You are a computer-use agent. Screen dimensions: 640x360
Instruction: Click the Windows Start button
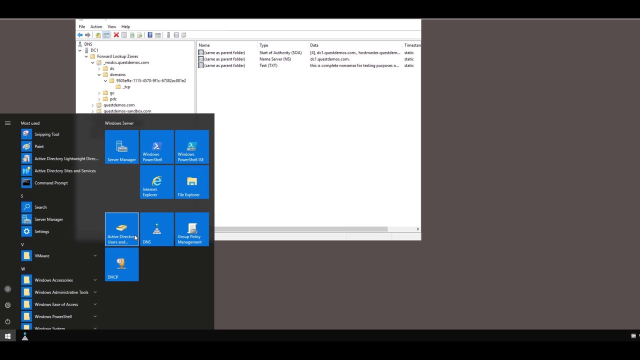coord(8,336)
